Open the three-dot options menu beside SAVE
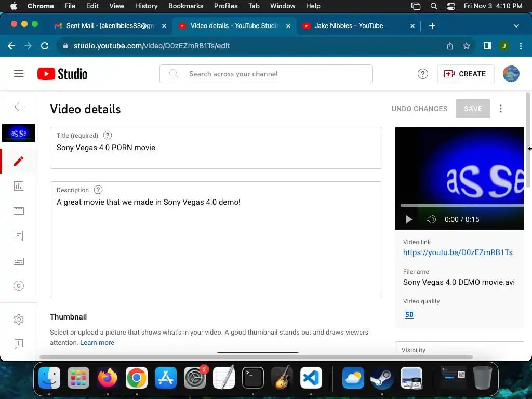532x399 pixels. (x=500, y=109)
